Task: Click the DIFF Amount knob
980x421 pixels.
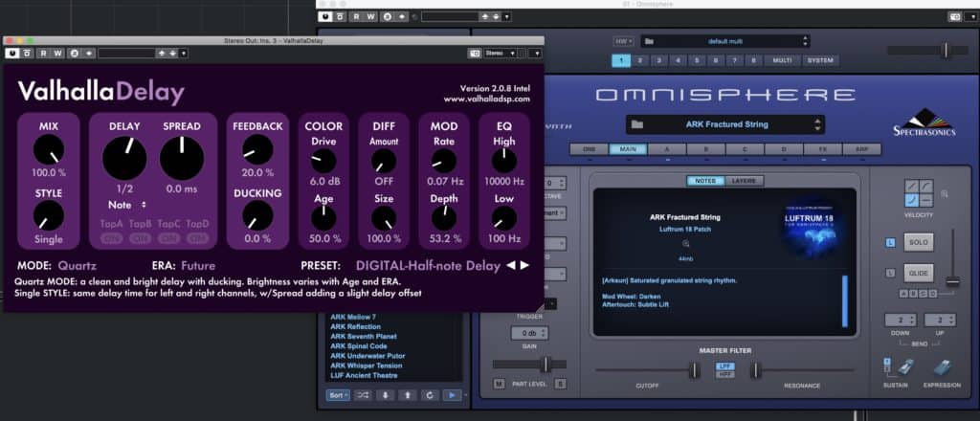Action: pyautogui.click(x=384, y=161)
